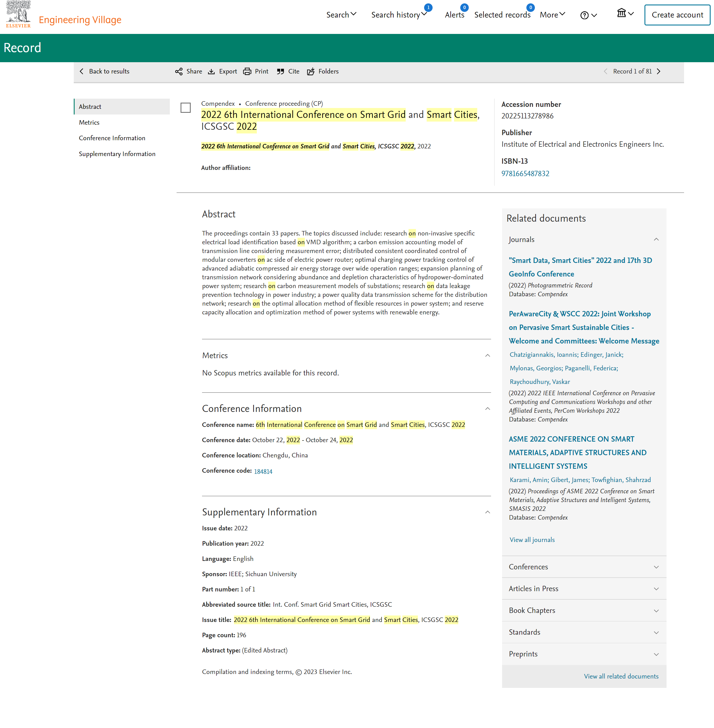Click author Edinger, Janick
This screenshot has height=728, width=714.
coord(601,355)
